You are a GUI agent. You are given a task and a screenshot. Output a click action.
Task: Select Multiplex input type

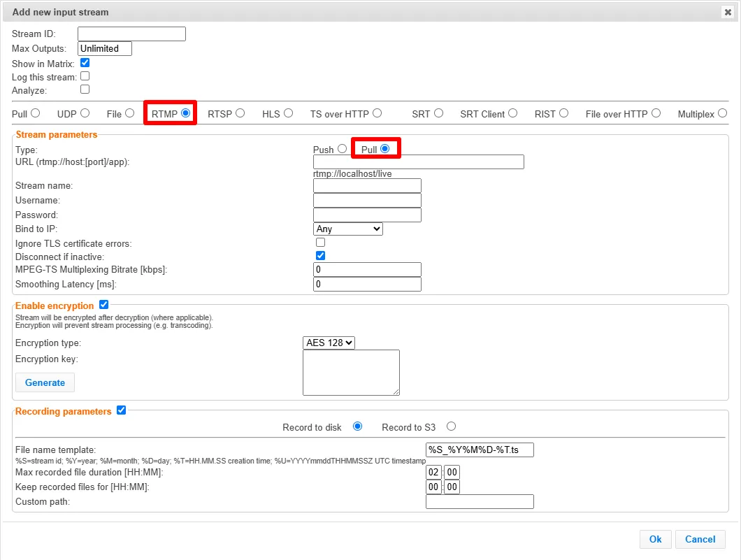[x=723, y=113]
